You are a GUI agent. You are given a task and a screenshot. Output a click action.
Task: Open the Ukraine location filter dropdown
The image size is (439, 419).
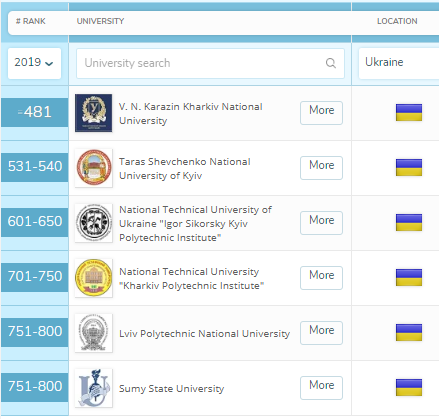399,63
